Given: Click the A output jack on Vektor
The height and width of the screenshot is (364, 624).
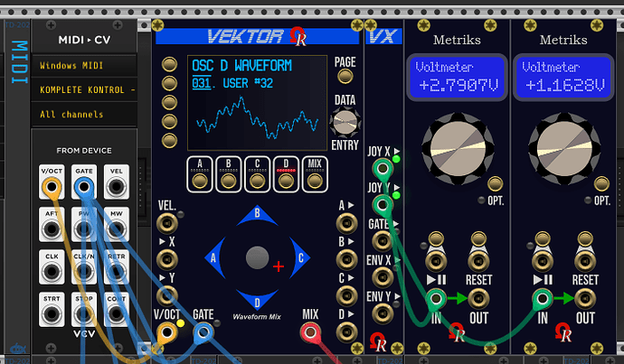Looking at the screenshot, I should [x=346, y=223].
